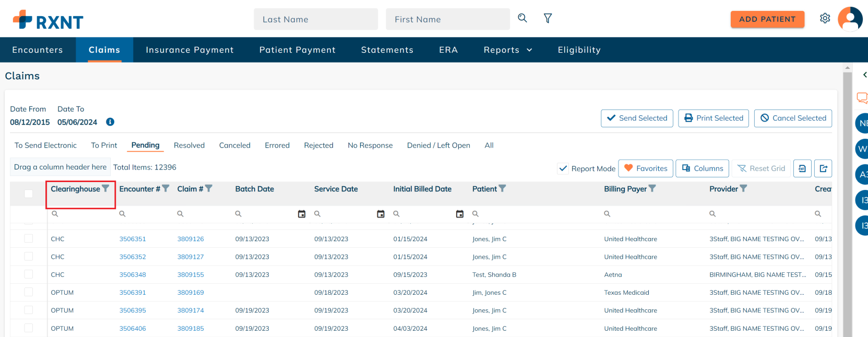Screen dimensions: 868x337
Task: Open the Date From picker 08/12/2015
Action: tap(30, 122)
